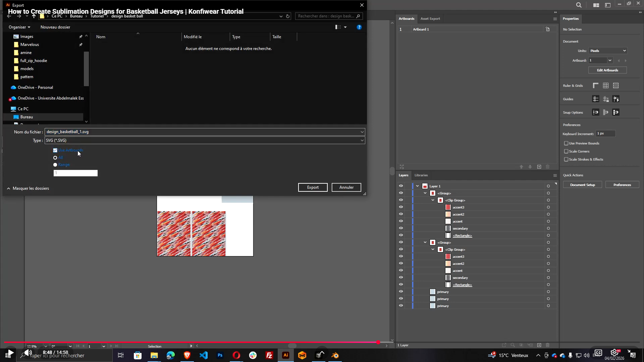
Task: Open the file Type dropdown
Action: pyautogui.click(x=362, y=140)
